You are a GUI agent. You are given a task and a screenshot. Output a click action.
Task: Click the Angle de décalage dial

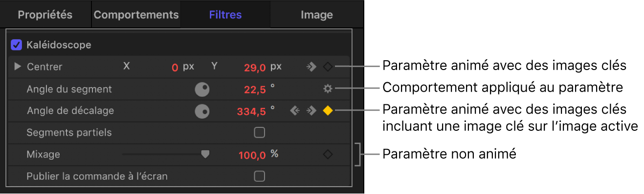point(202,111)
